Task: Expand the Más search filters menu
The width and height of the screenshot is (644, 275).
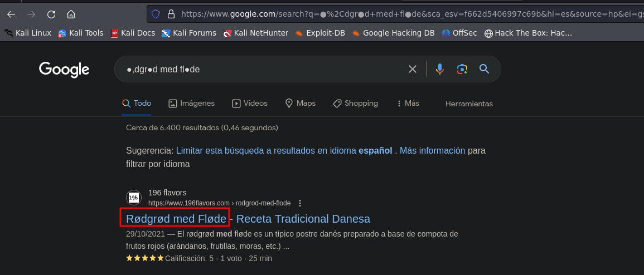Action: coord(407,104)
